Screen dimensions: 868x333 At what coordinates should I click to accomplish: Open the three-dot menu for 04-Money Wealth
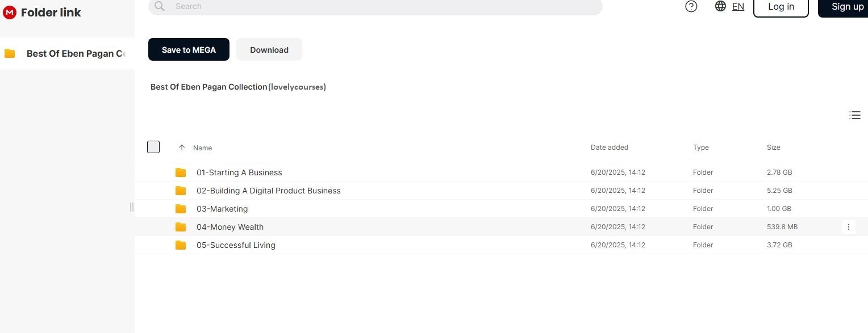pos(848,227)
